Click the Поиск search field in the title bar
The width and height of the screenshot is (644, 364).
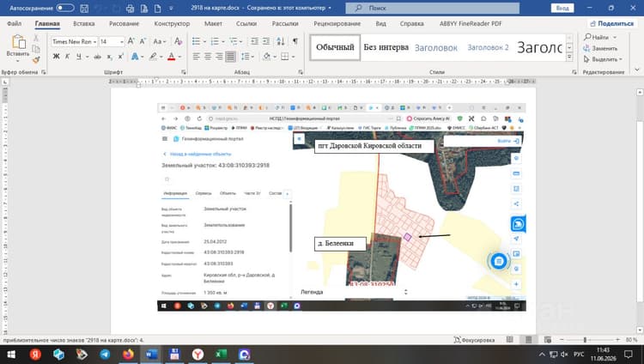(x=432, y=8)
